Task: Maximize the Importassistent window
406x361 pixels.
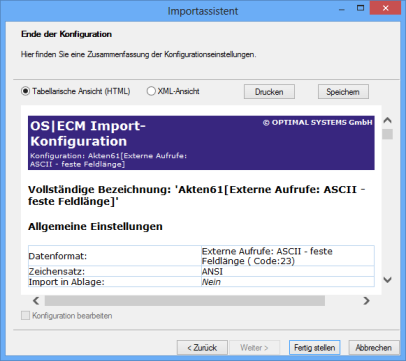Action: [360, 8]
